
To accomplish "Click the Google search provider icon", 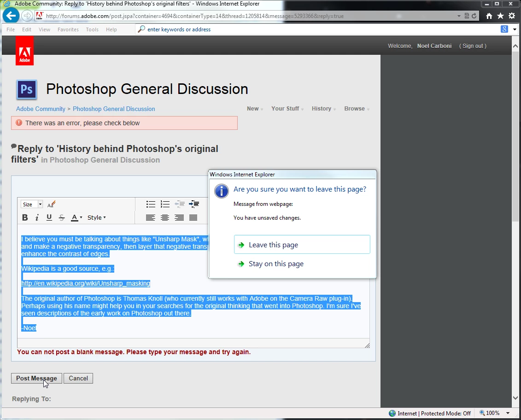I will point(504,29).
